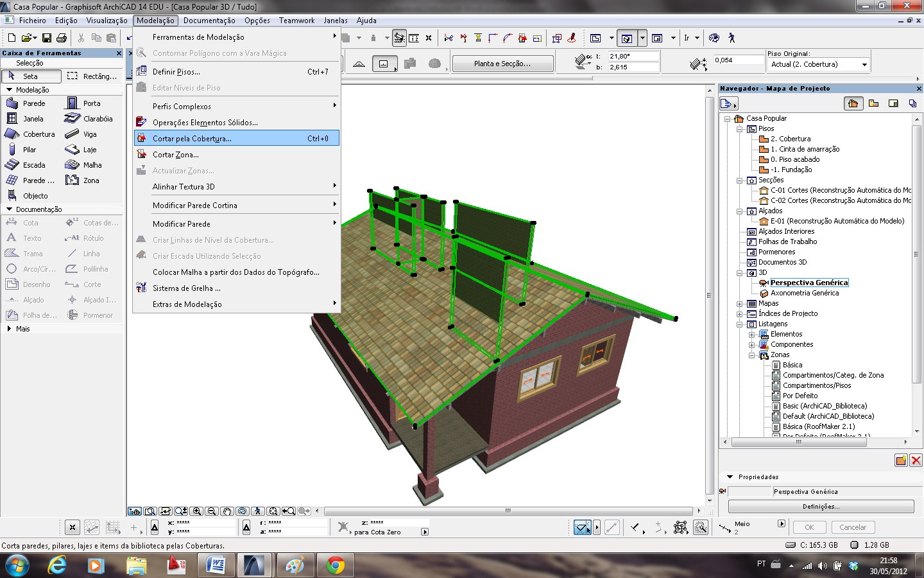This screenshot has width=924, height=578.
Task: Collapse the Propriedades section
Action: coord(730,477)
